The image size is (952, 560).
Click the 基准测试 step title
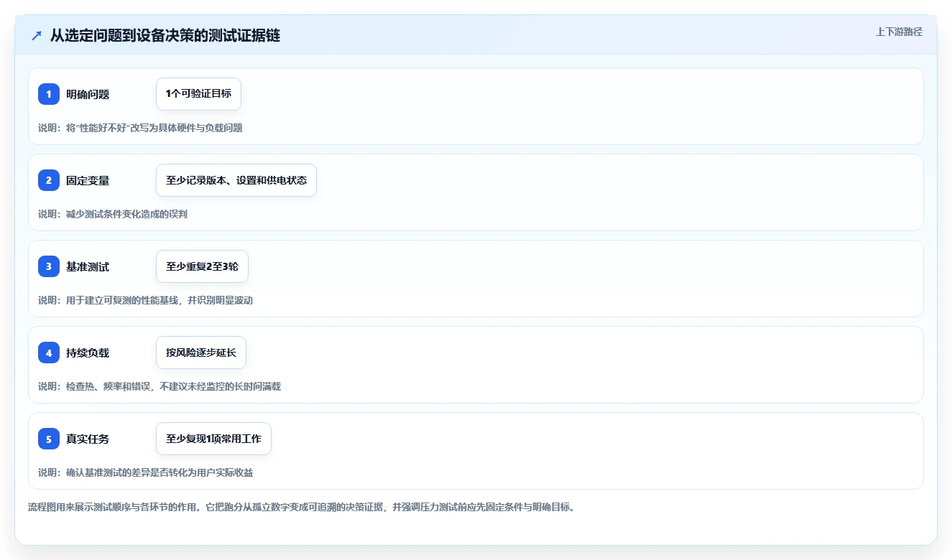(x=88, y=266)
